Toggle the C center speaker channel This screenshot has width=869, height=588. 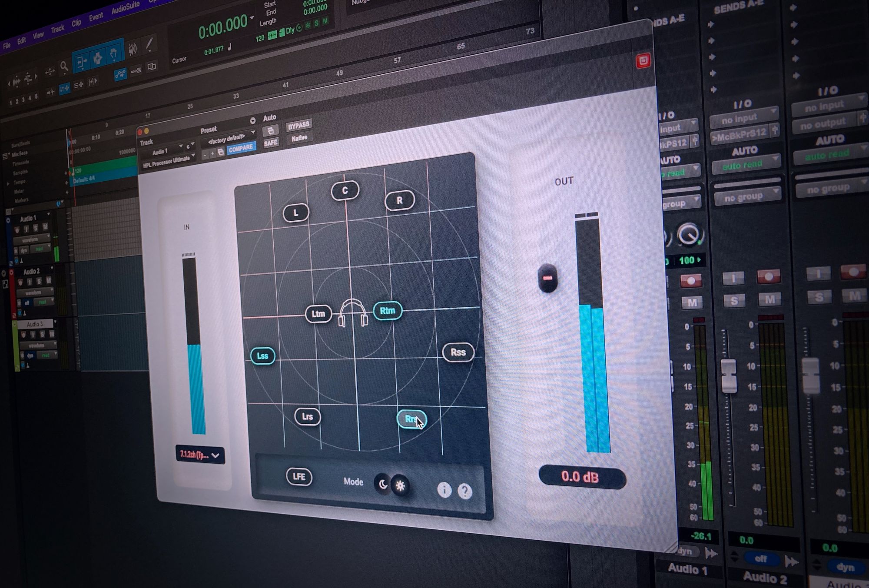coord(345,190)
